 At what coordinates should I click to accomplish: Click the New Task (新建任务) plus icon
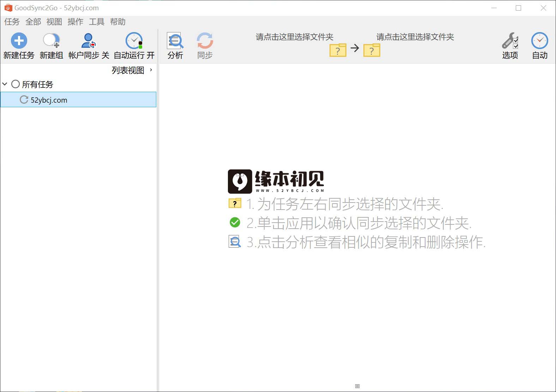[x=19, y=41]
